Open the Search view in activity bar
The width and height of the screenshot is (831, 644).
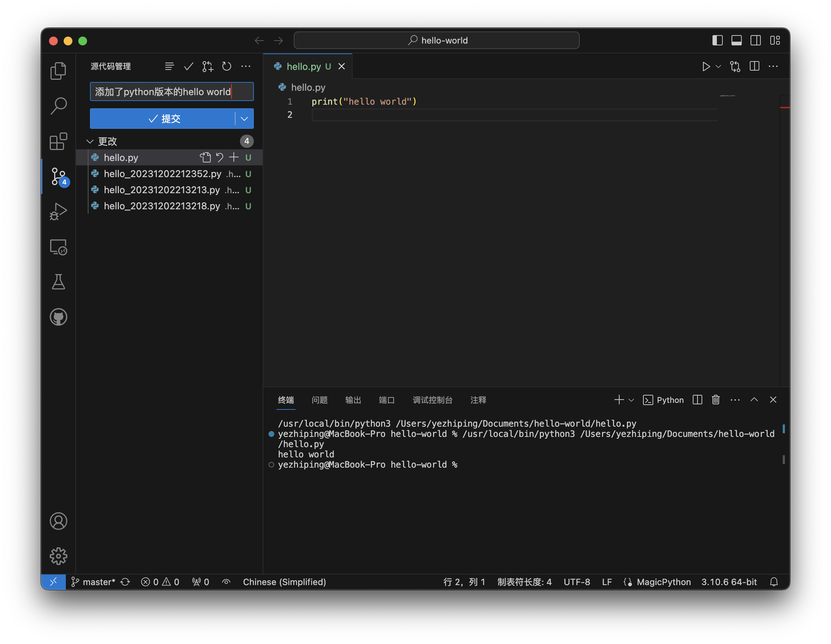[58, 106]
